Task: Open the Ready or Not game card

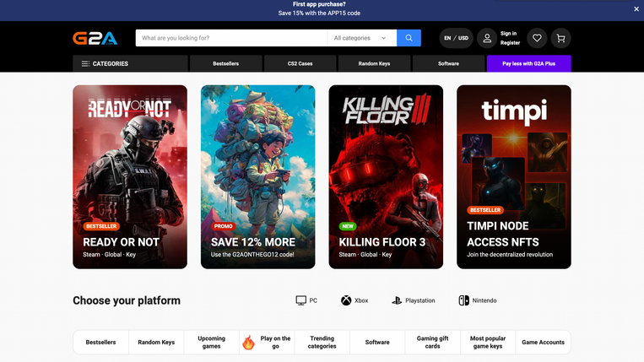Action: click(x=130, y=177)
